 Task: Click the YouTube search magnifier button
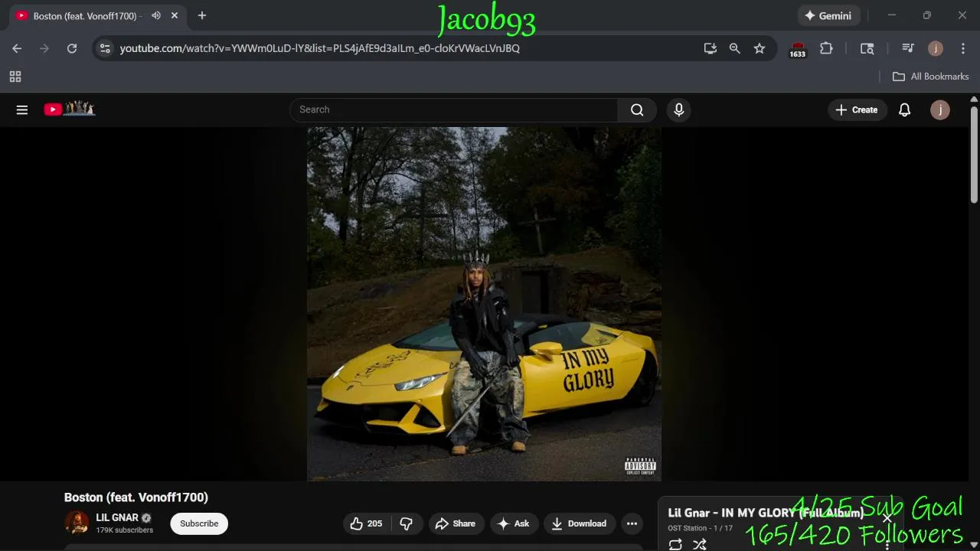(637, 109)
